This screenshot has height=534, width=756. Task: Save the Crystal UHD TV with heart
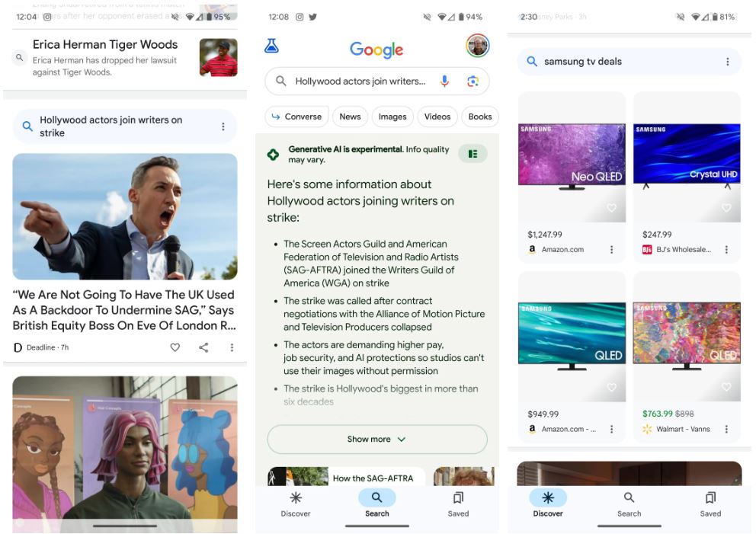726,208
